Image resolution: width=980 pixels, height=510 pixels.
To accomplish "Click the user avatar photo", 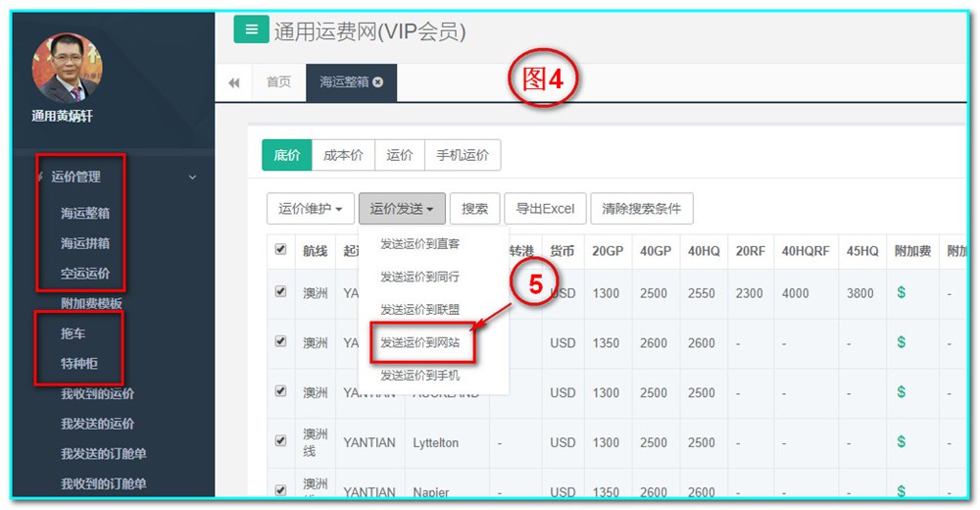I will [67, 69].
